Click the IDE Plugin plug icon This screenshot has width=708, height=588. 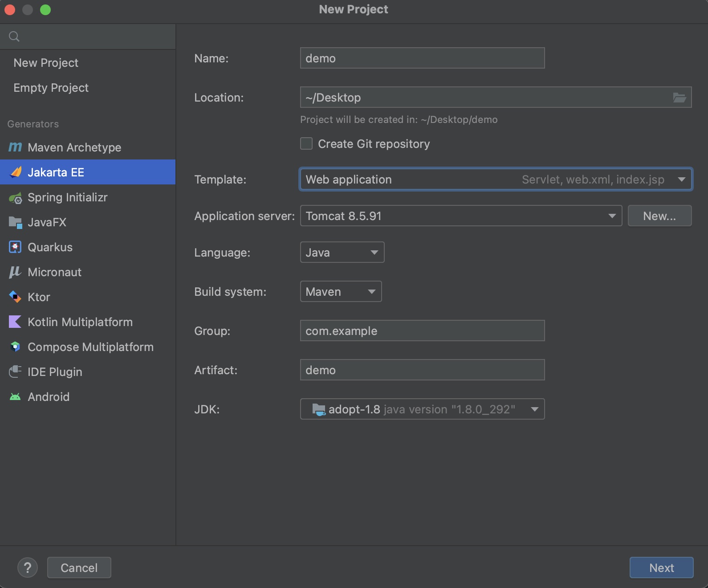[x=15, y=372]
